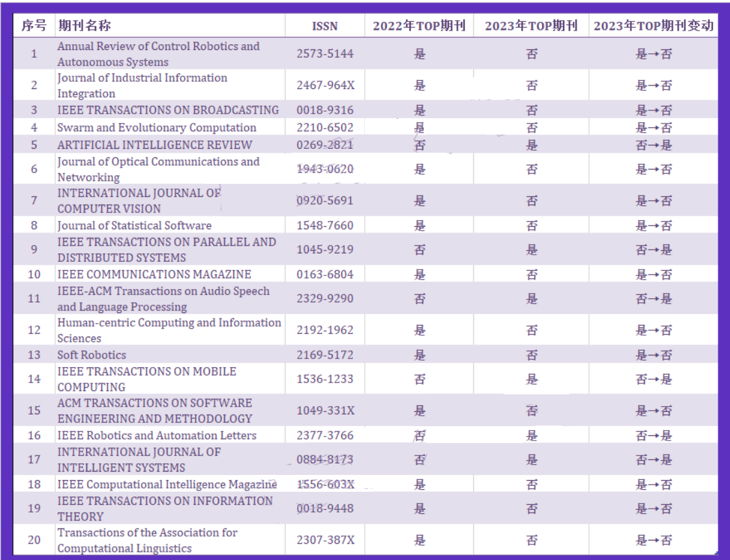Screen dimensions: 730x560
Task: Select ISSN 1556-603X
Action: click(x=326, y=484)
